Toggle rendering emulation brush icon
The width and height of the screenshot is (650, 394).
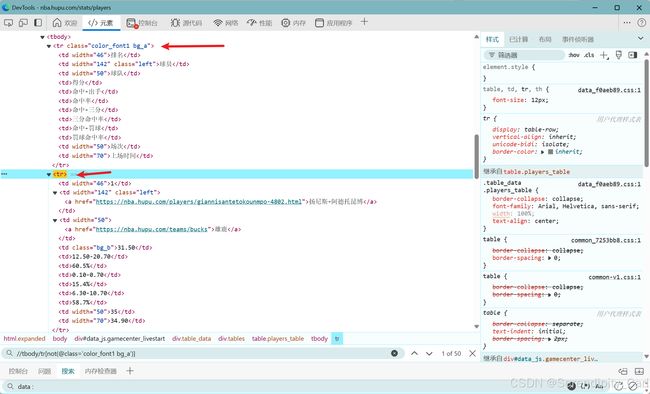coord(618,55)
